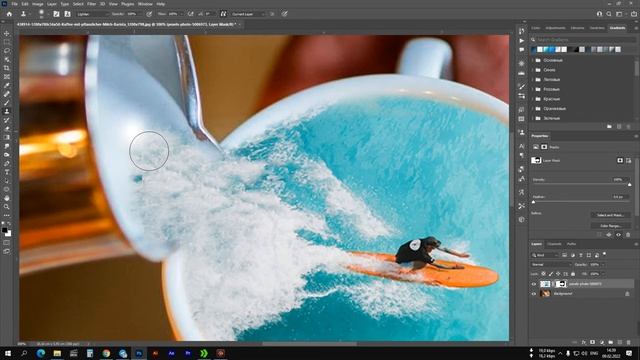Screen dimensions: 640x360
Task: Open the collapsed Actions panel icon
Action: pyautogui.click(x=522, y=41)
